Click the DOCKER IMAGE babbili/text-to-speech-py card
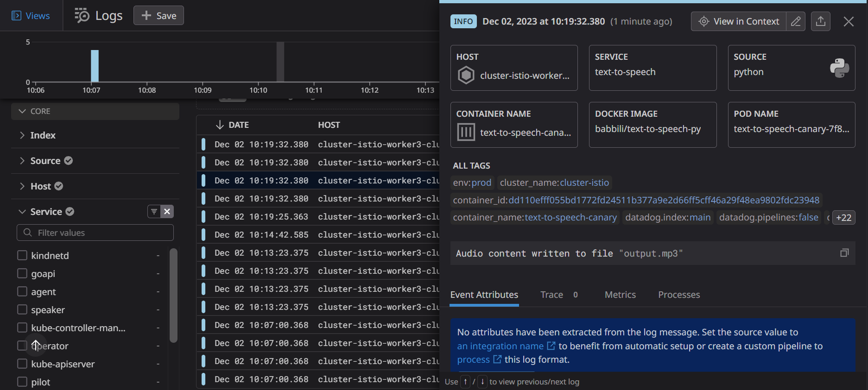The width and height of the screenshot is (868, 390). 653,125
